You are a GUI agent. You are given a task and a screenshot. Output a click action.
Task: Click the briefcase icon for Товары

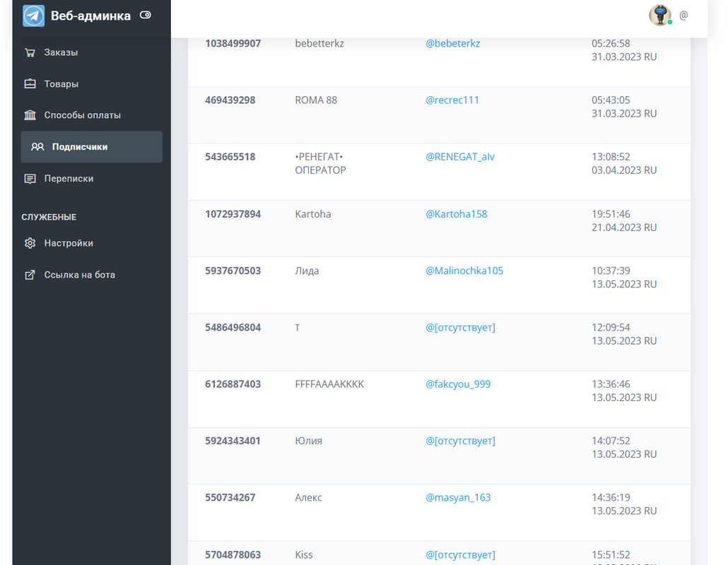click(30, 83)
